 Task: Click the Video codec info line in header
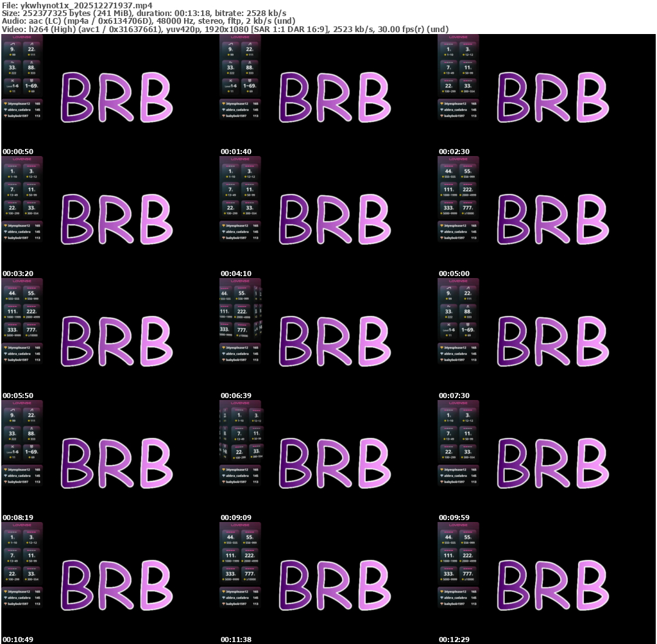click(x=225, y=29)
